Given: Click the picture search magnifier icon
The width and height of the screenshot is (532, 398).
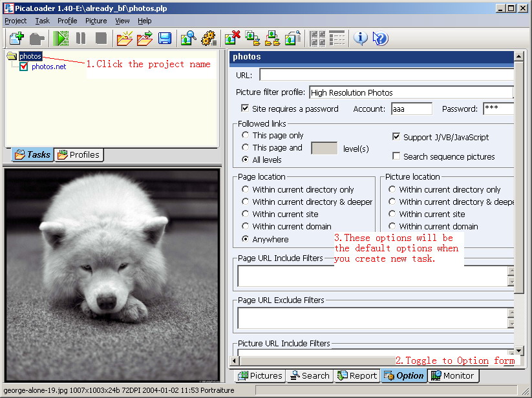Looking at the screenshot, I should [x=188, y=38].
